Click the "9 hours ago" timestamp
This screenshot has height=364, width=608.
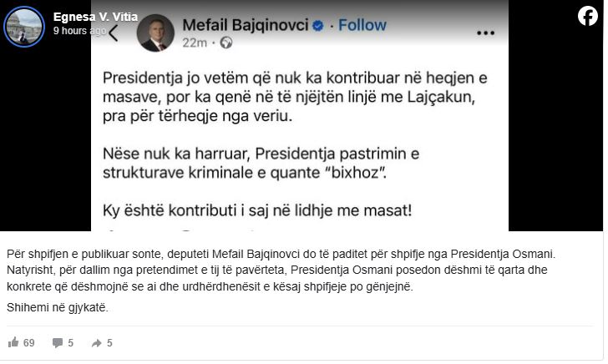pos(79,30)
